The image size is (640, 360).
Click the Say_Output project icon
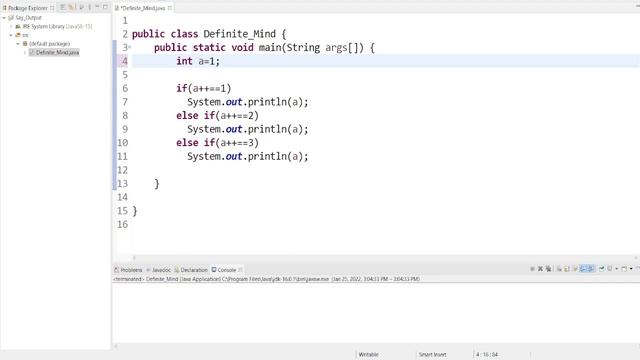pos(11,18)
